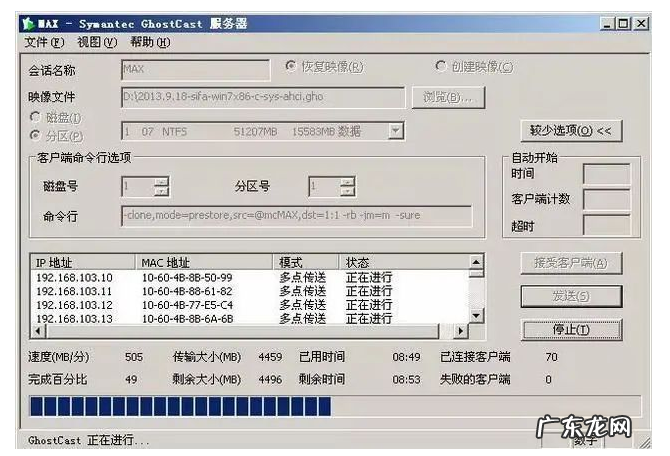Open the NTFS partition dropdown arrow
670x456 pixels.
pyautogui.click(x=396, y=131)
